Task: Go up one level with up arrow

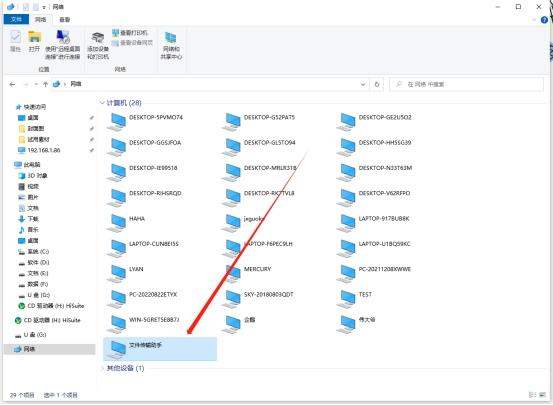Action: point(45,84)
